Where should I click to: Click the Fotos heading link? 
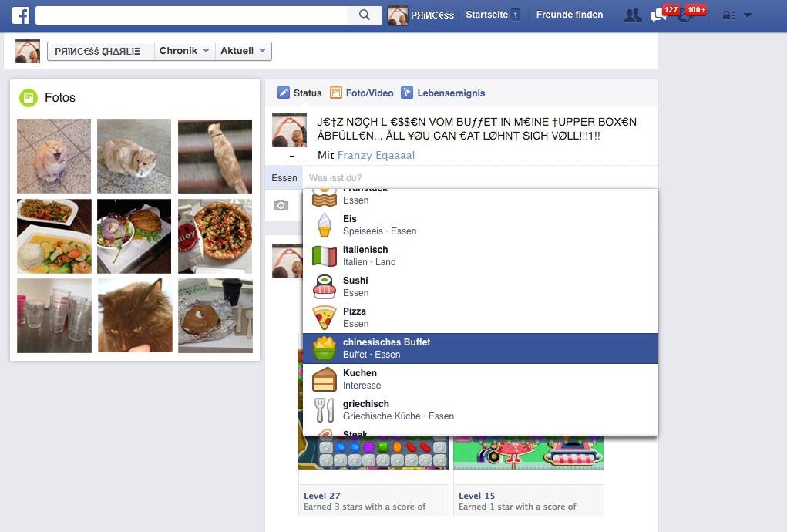coord(60,97)
